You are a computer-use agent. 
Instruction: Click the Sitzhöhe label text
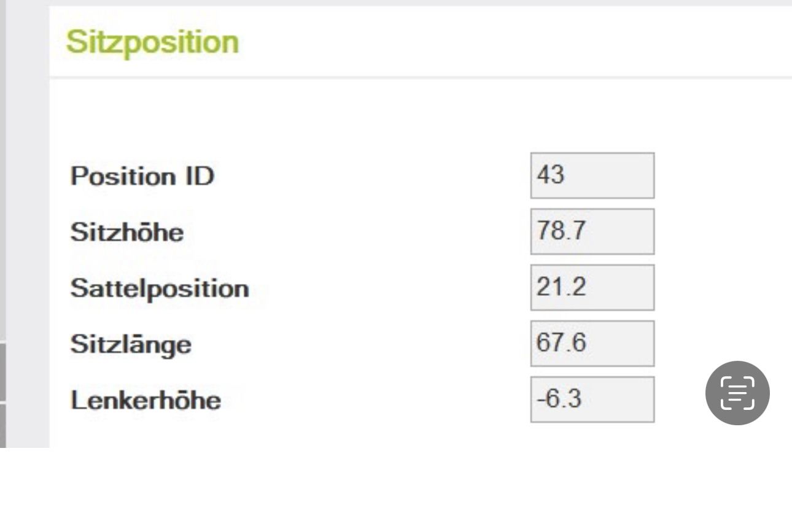[126, 233]
